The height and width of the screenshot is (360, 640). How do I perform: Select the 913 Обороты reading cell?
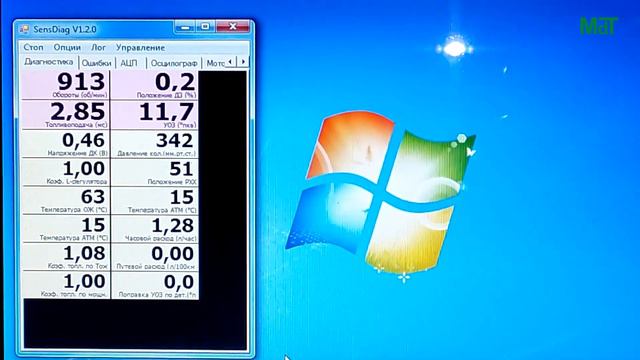(x=65, y=84)
